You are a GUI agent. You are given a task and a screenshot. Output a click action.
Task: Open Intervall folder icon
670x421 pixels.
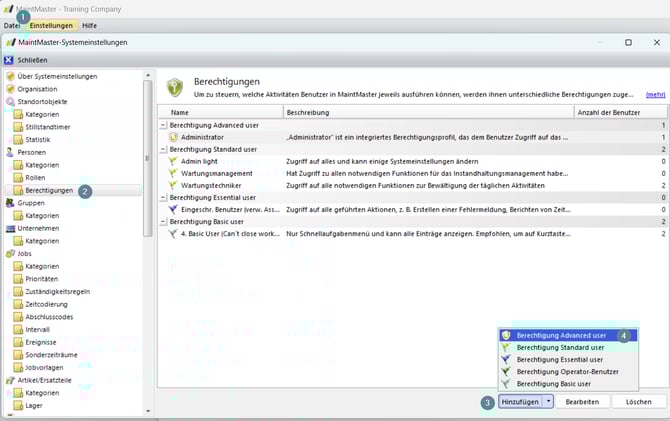tap(18, 330)
